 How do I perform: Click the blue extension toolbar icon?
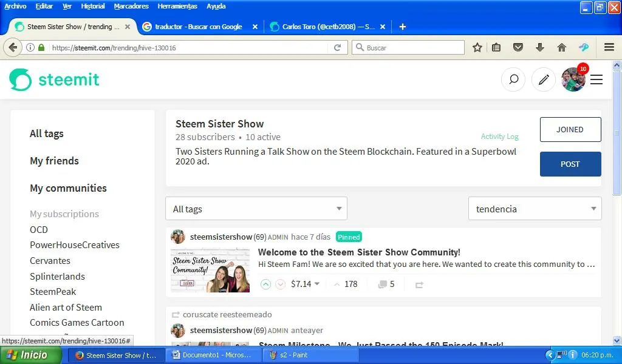pos(584,47)
